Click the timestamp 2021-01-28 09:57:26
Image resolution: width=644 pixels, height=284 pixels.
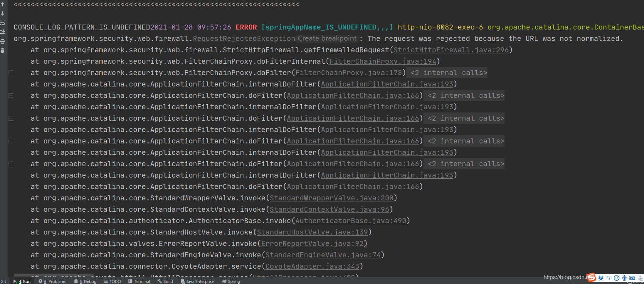191,27
